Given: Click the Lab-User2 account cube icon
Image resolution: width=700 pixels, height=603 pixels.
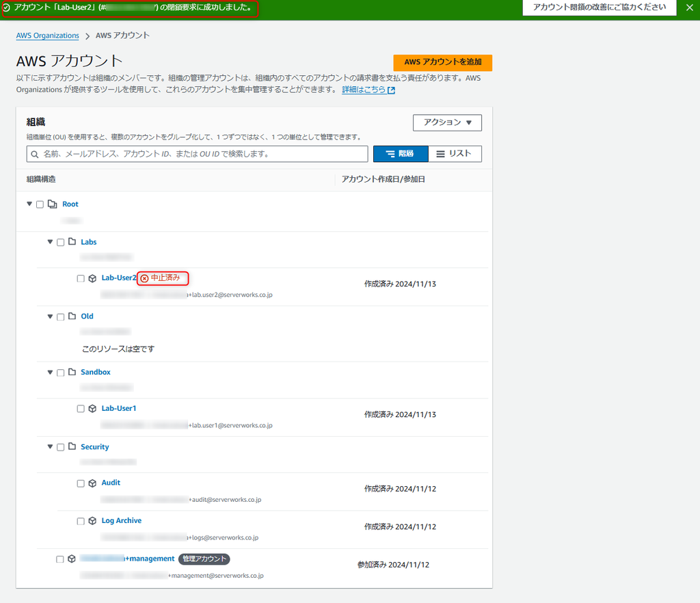Looking at the screenshot, I should click(92, 278).
